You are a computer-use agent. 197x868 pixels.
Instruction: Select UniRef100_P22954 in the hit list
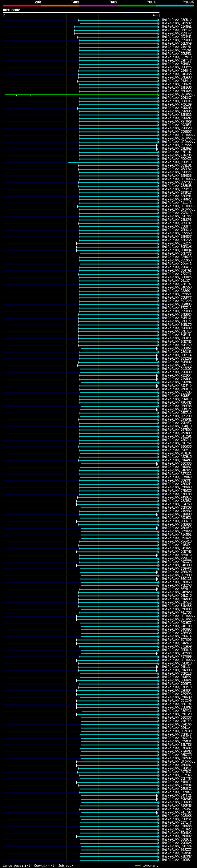tap(176, 376)
